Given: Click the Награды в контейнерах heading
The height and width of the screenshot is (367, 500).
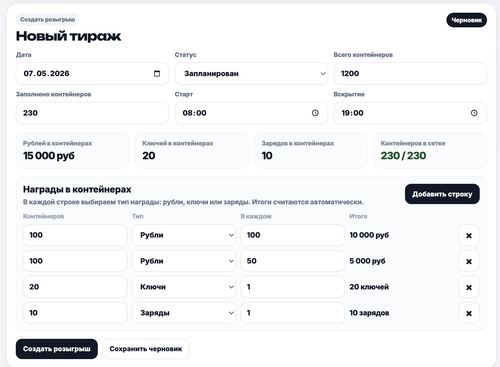Looking at the screenshot, I should pos(77,189).
